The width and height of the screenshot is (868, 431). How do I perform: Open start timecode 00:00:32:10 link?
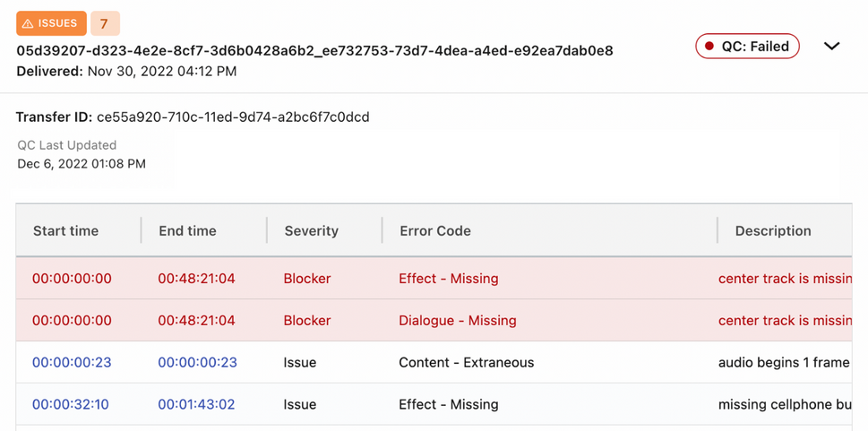70,405
